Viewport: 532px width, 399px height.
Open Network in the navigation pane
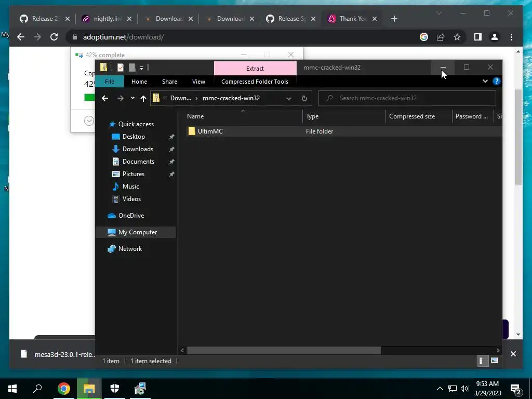(x=130, y=249)
